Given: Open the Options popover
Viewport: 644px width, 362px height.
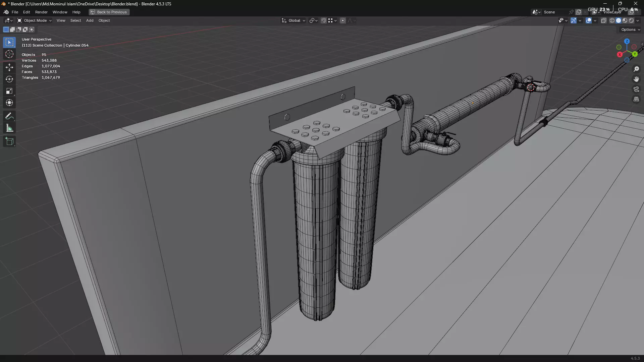Looking at the screenshot, I should (630, 29).
